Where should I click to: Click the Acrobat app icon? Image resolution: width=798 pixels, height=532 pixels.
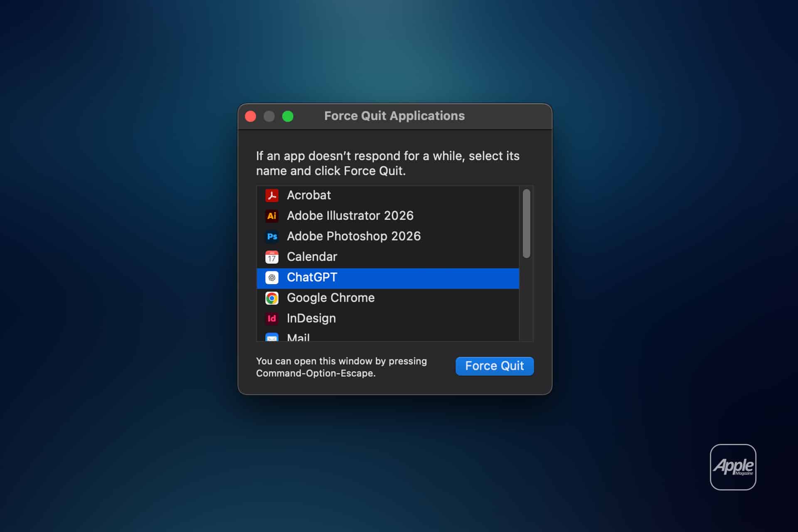coord(272,195)
